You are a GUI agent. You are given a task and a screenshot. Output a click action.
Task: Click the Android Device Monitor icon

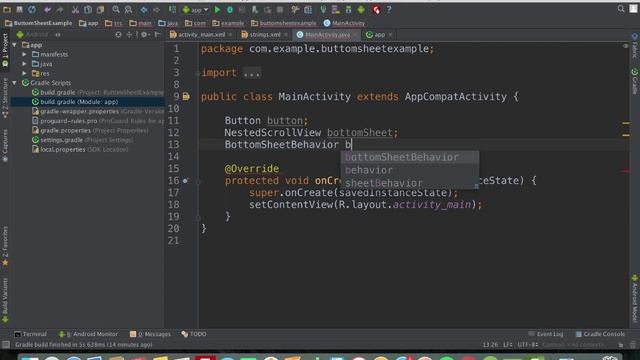click(361, 9)
